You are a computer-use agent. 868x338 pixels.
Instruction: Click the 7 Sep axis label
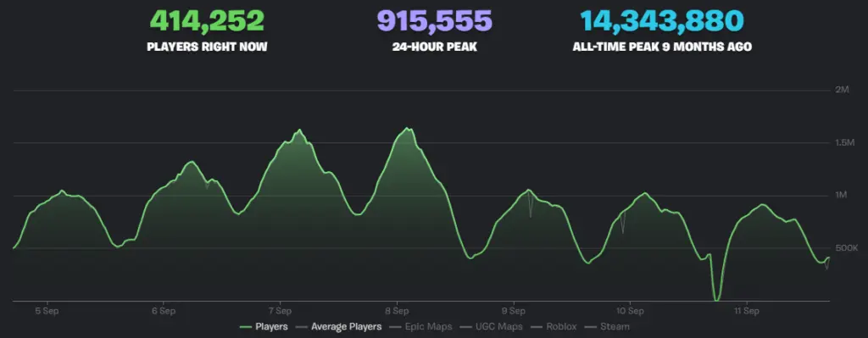(x=280, y=311)
